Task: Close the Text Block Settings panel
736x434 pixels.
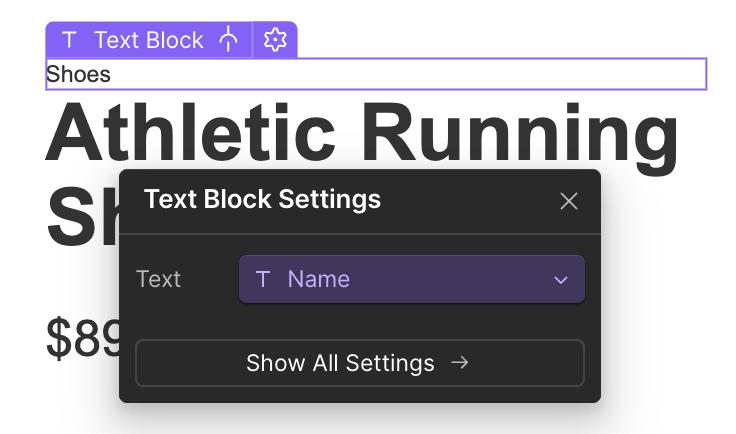Action: tap(569, 201)
